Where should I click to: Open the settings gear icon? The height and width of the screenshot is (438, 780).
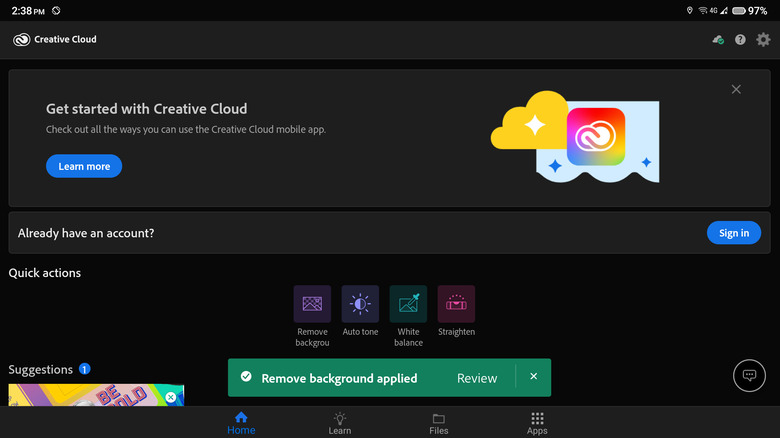pyautogui.click(x=764, y=40)
